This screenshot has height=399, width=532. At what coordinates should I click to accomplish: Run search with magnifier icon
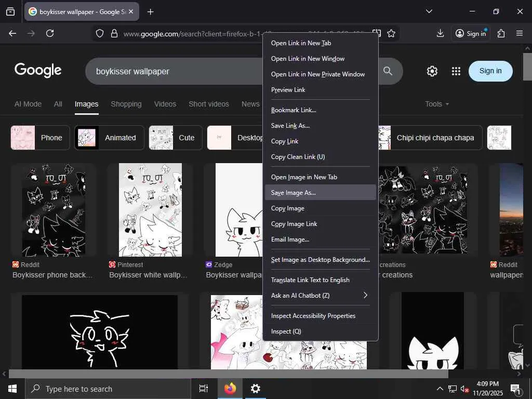point(388,71)
